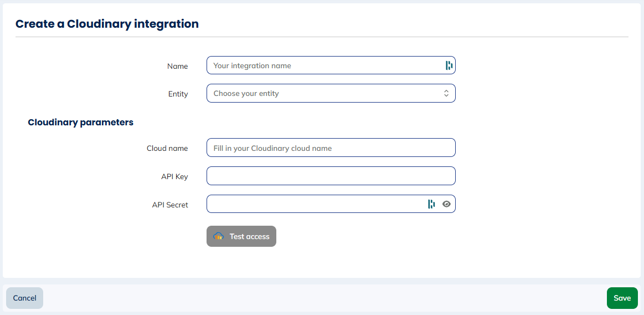Focus the API Secret input field

coord(331,204)
